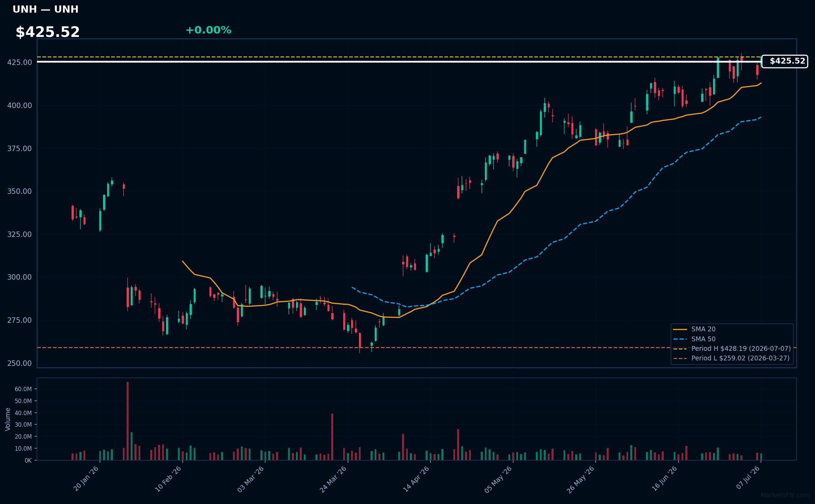Click the 250.00 price axis label
Screen dimensions: 815x504
(20, 363)
